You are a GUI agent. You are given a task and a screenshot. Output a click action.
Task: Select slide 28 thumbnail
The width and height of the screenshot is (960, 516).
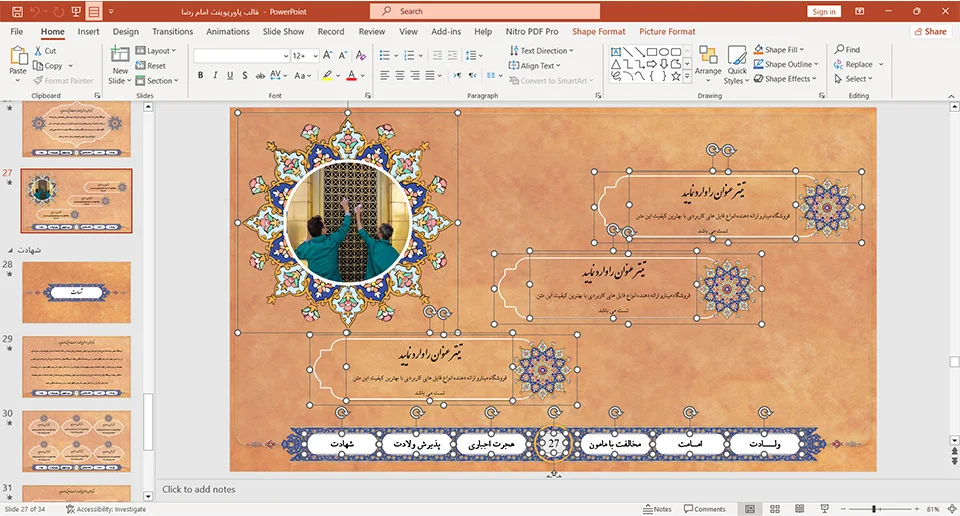coord(77,292)
